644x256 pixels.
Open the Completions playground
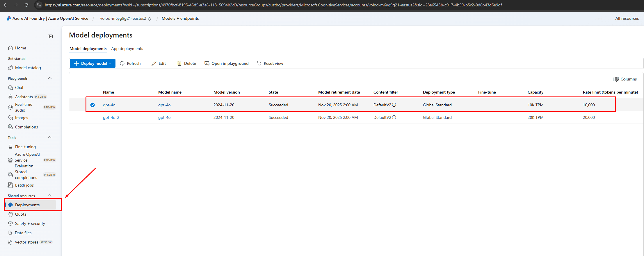[26, 127]
